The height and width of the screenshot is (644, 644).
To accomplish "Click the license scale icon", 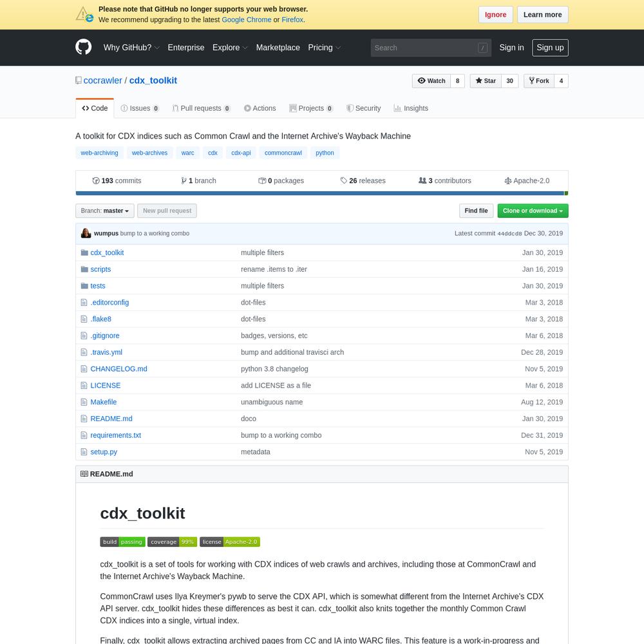I will (x=508, y=181).
